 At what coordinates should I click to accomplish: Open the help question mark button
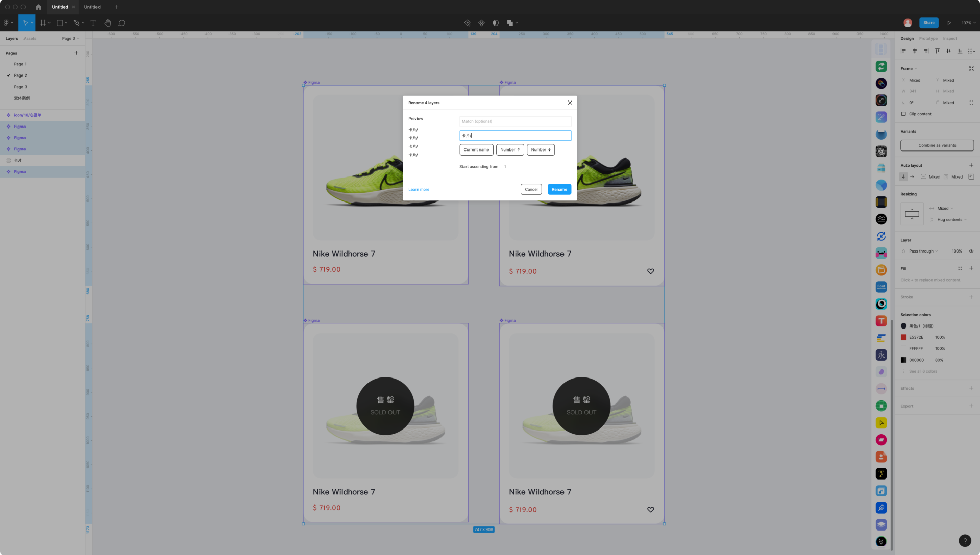964,541
